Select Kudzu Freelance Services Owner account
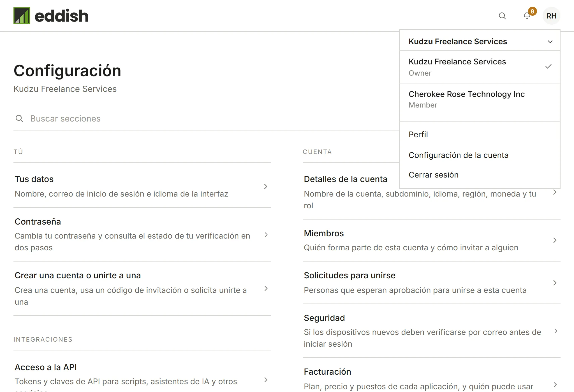 (x=480, y=67)
